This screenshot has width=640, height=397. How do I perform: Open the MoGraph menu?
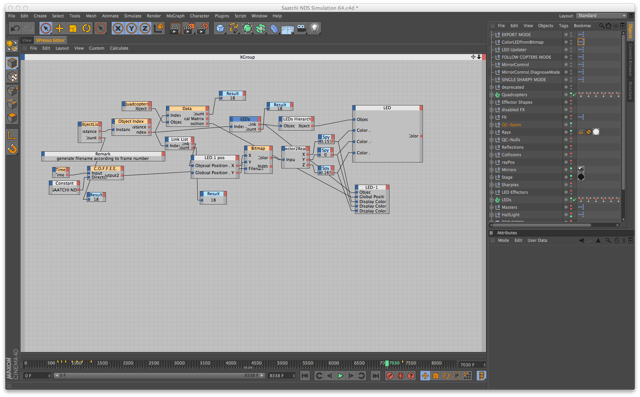click(x=176, y=16)
